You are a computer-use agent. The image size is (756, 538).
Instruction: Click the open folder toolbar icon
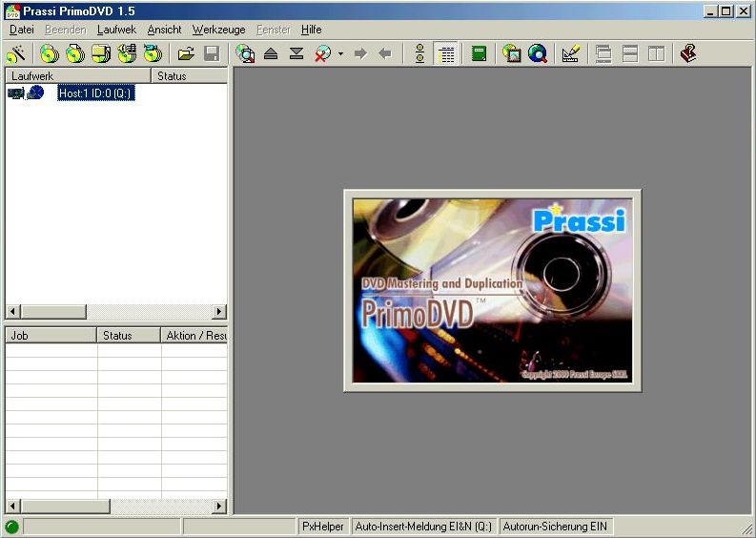coord(186,53)
